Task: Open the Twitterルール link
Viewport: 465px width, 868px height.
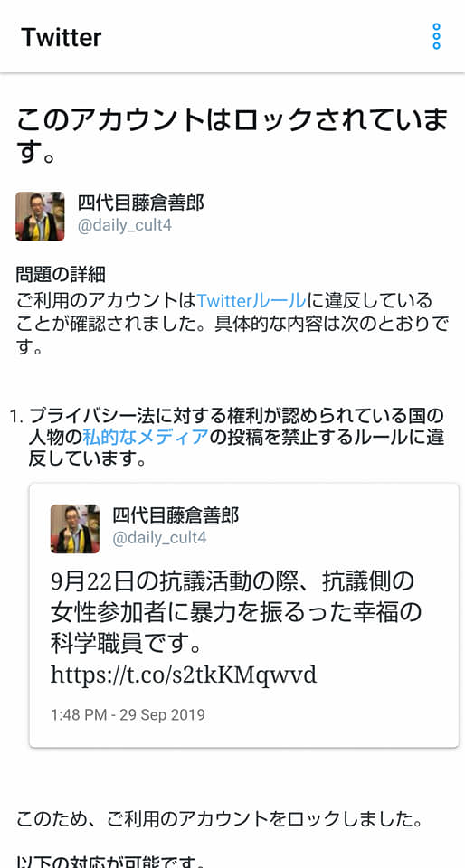Action: 251,300
